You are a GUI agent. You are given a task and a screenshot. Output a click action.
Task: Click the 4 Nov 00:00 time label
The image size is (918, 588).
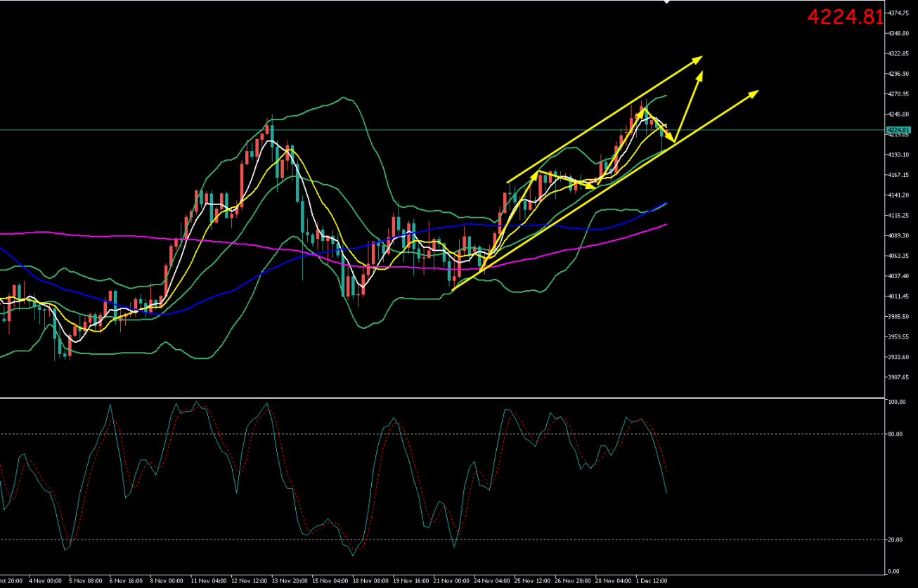45,581
